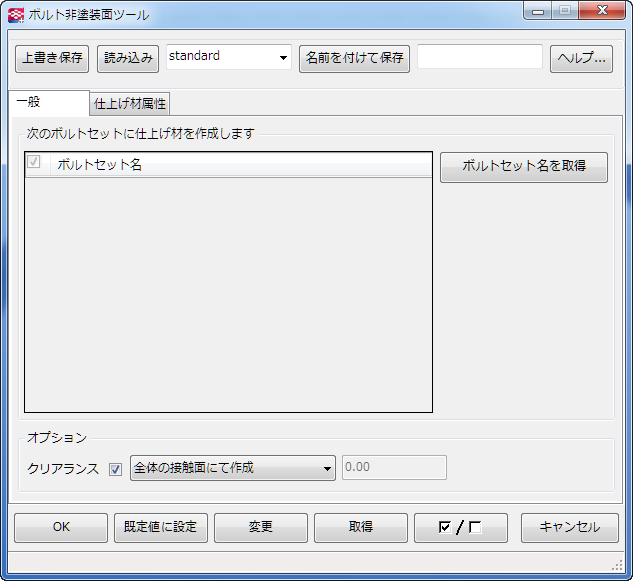Focus the save-as name input field
The height and width of the screenshot is (581, 633).
coord(480,57)
